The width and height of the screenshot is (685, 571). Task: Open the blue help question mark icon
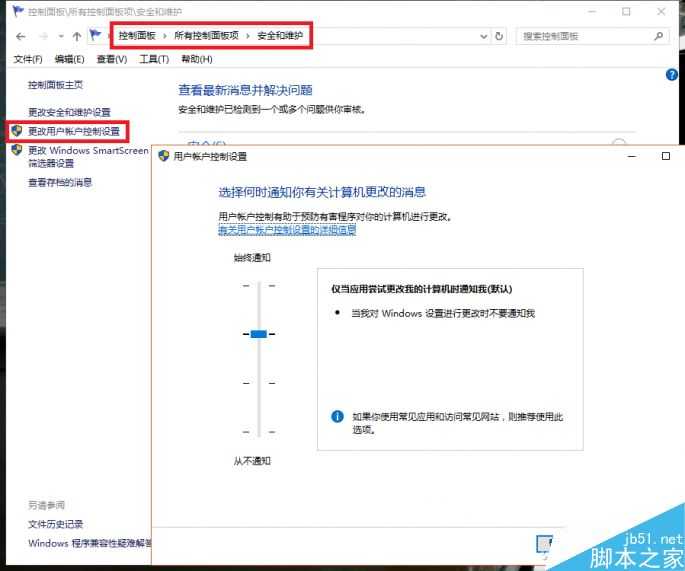pyautogui.click(x=672, y=75)
